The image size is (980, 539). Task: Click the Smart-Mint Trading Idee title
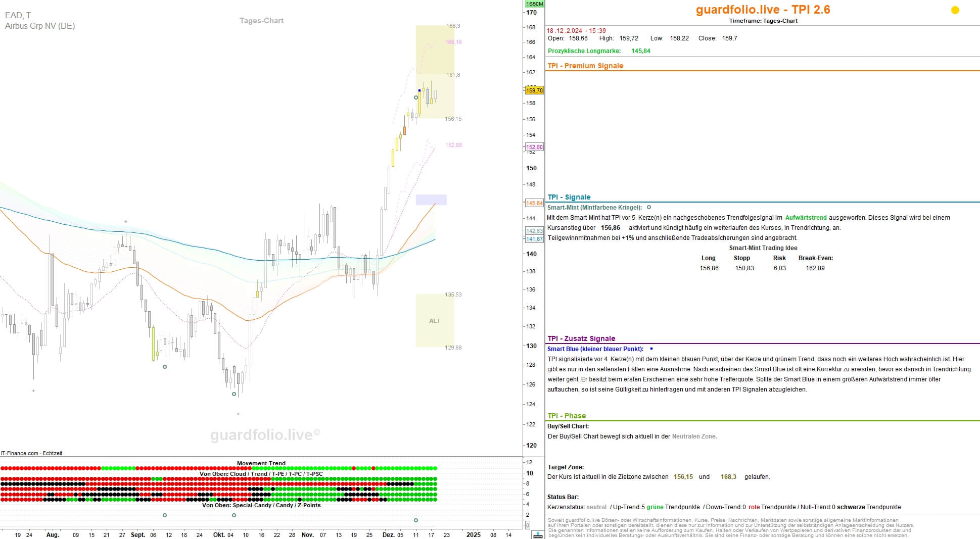763,248
